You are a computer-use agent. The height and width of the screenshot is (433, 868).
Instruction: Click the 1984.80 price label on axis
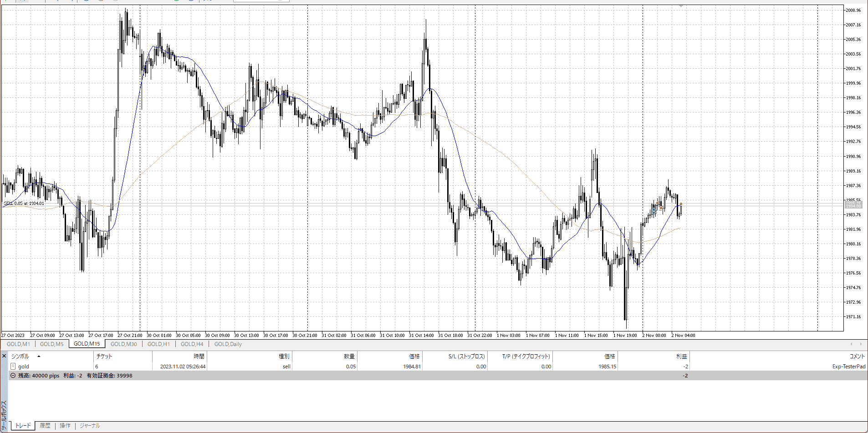[853, 206]
